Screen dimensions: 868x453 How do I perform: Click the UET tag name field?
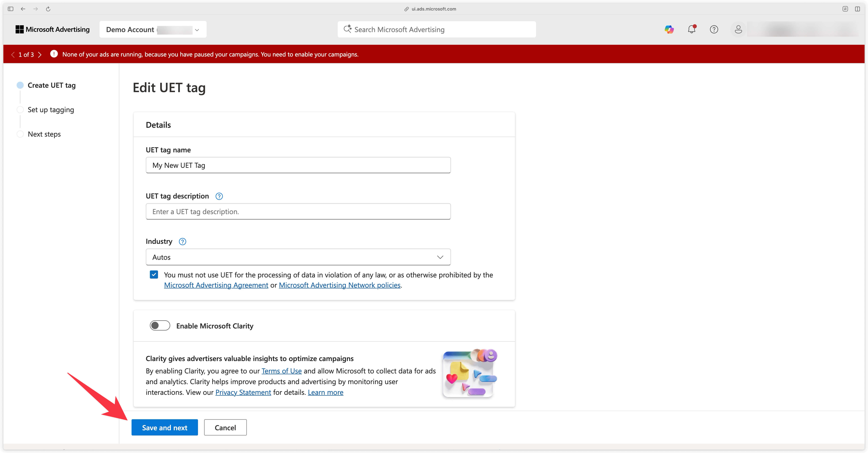click(298, 165)
